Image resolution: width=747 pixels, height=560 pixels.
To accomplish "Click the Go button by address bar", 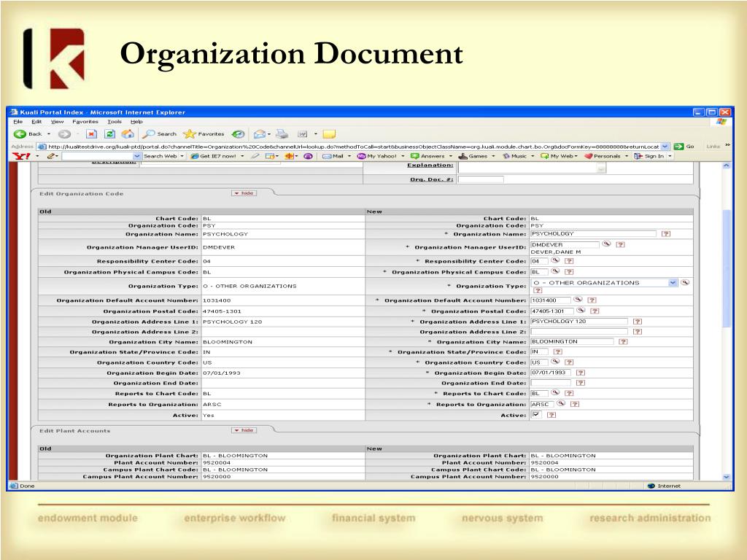I will (683, 146).
